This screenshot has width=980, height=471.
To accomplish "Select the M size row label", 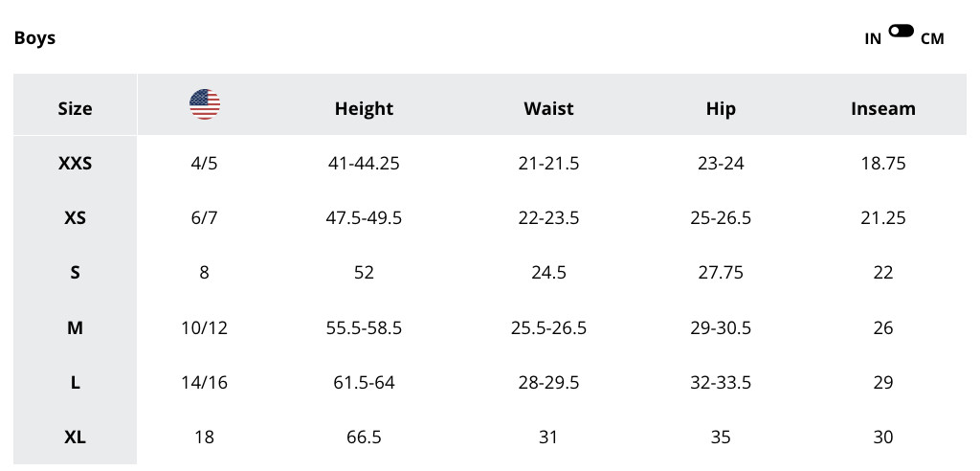I will tap(75, 328).
